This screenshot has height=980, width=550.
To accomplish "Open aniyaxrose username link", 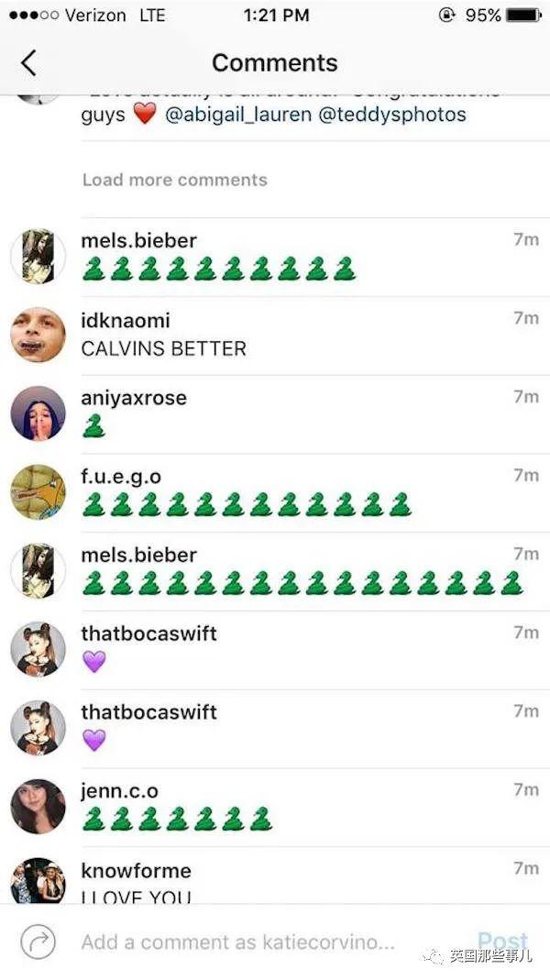I will (134, 398).
